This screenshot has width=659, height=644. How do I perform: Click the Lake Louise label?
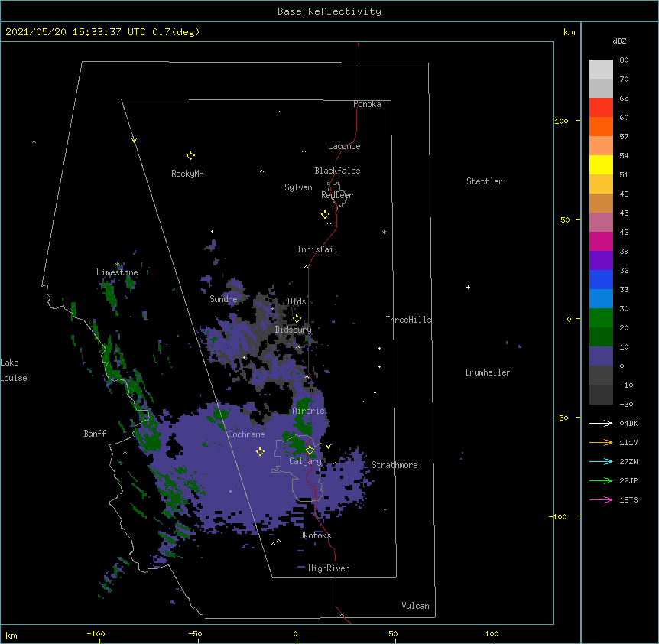point(14,370)
